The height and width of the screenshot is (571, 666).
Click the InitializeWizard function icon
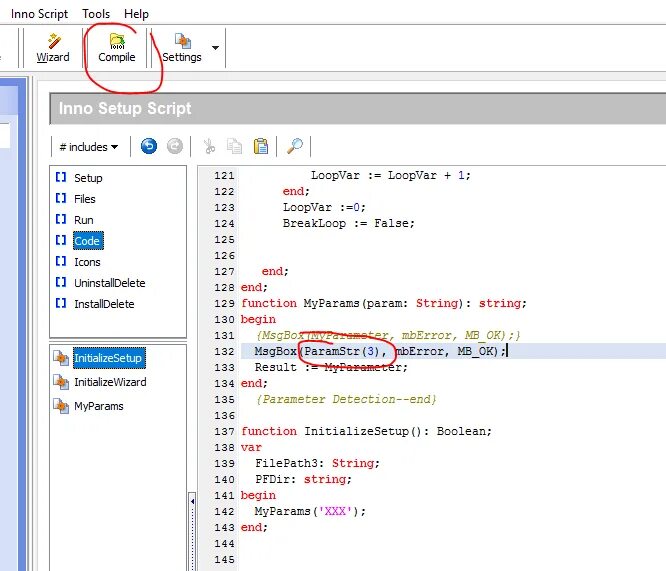(x=61, y=382)
